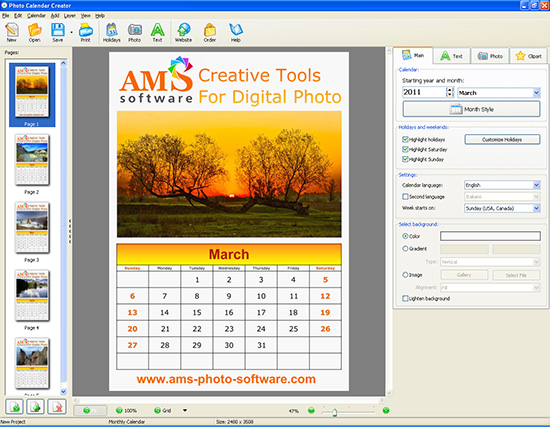Screen dimensions: 550x427
Task: Open the Edit menu
Action: (x=18, y=16)
